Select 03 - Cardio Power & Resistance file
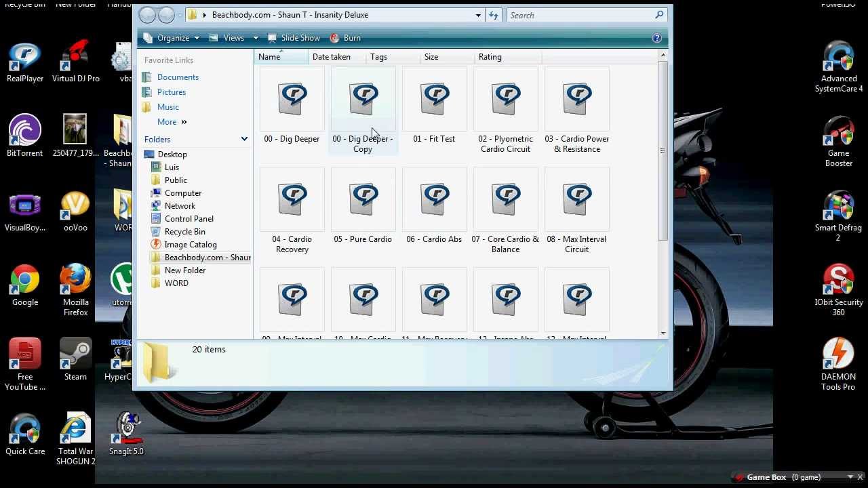Image resolution: width=868 pixels, height=488 pixels. (576, 110)
